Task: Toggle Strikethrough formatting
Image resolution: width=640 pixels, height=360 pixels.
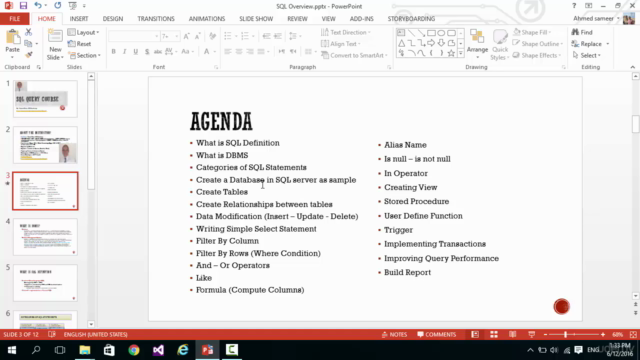Action: (158, 51)
